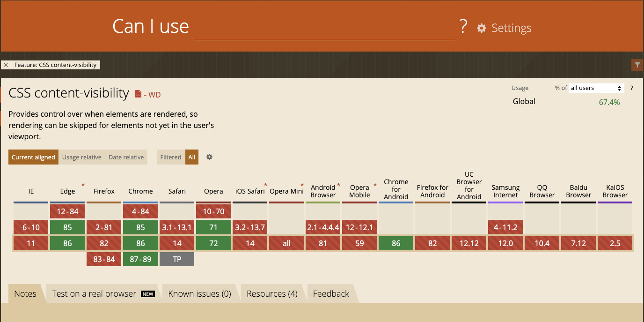Click the question mark beside search field
This screenshot has height=322, width=644.
tap(463, 27)
